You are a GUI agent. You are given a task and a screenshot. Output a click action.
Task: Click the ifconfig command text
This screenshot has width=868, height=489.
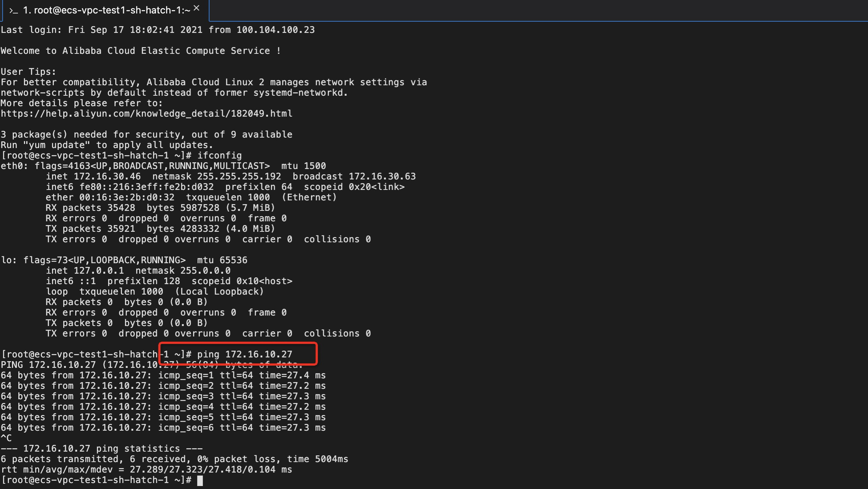[220, 156]
